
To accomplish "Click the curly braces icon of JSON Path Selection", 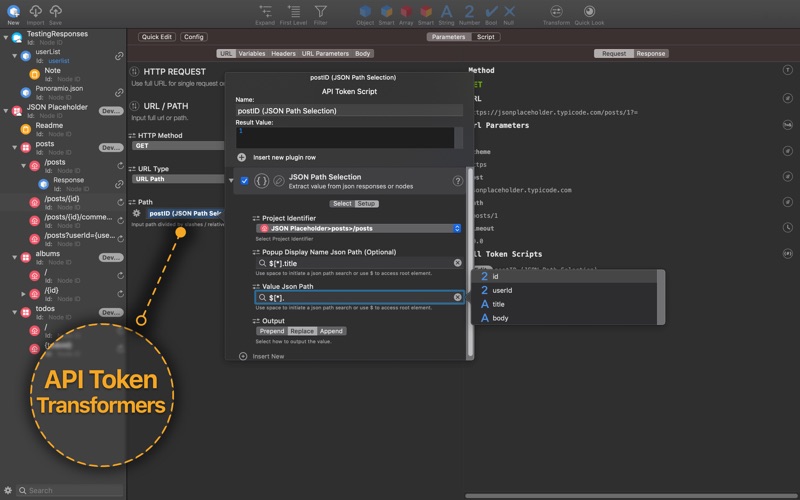I will pyautogui.click(x=262, y=181).
